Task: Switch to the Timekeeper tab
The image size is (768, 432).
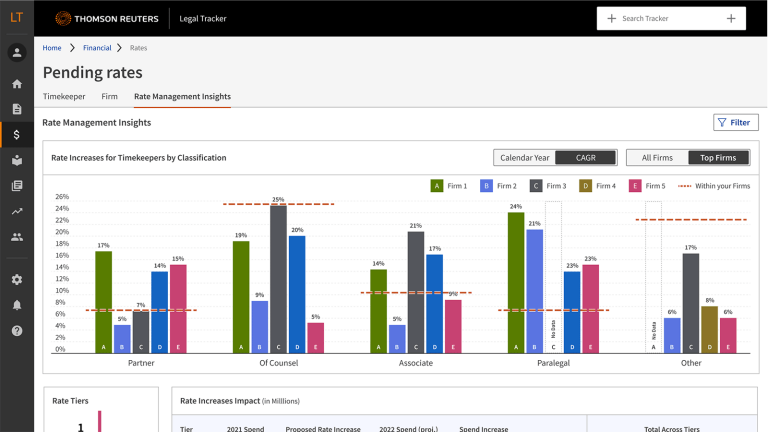Action: point(64,97)
